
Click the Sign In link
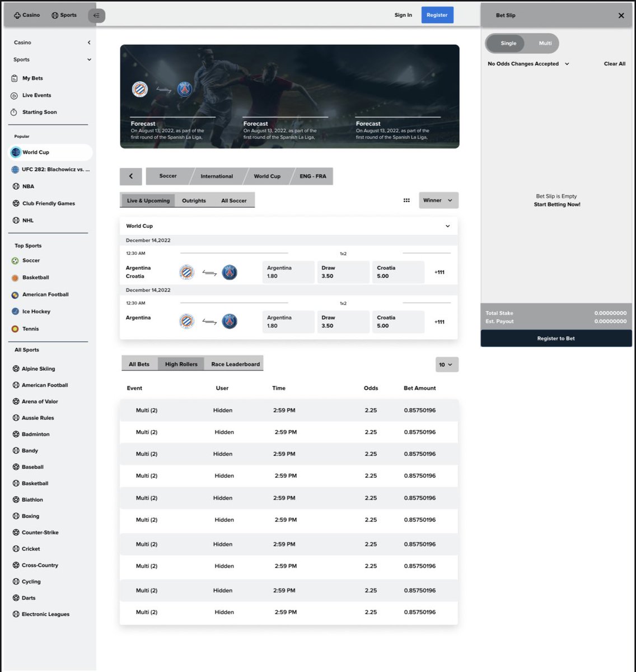coord(403,15)
